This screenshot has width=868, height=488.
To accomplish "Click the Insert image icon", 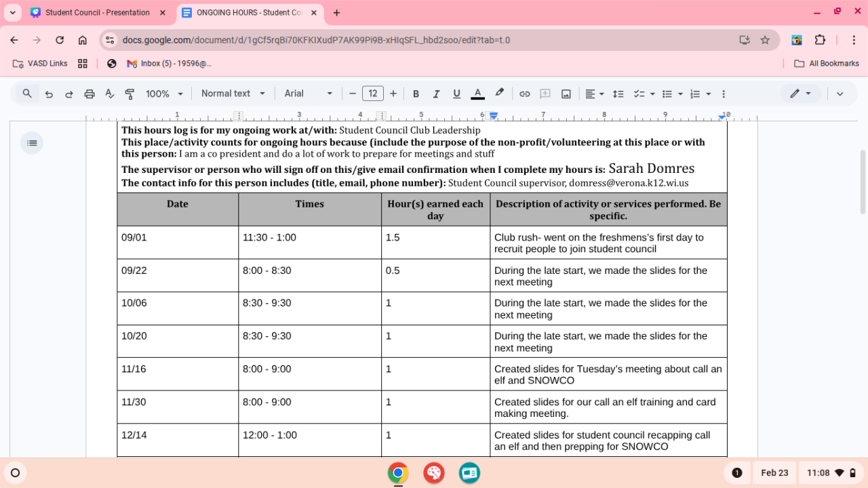I will (566, 94).
